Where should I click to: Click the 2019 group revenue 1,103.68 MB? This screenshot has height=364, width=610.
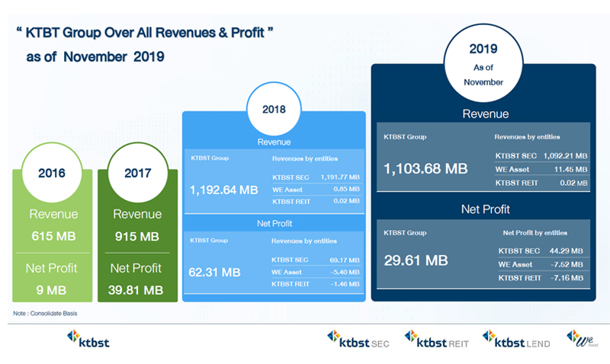(425, 168)
